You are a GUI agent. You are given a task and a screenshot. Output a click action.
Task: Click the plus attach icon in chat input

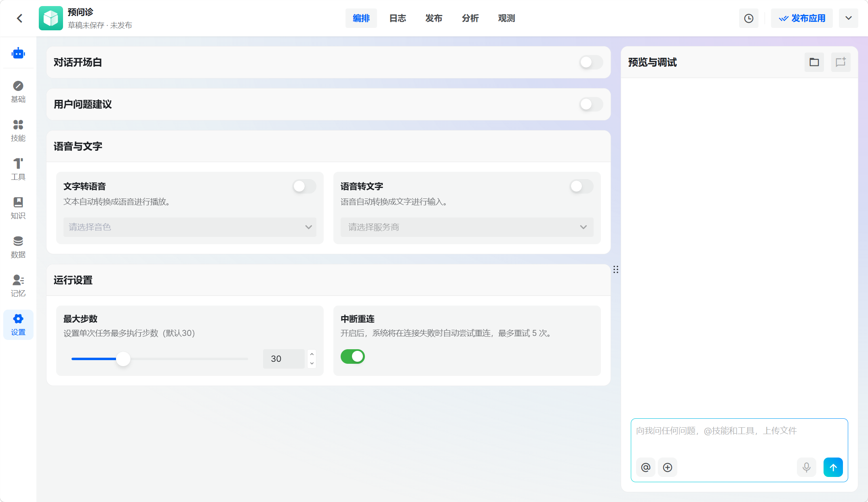tap(668, 467)
